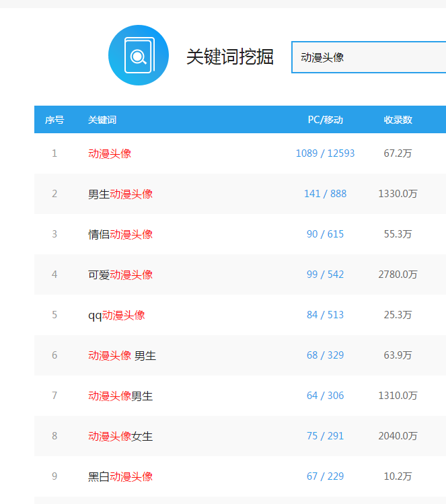
Task: Click the blue keyword search logo icon
Action: coord(139,55)
